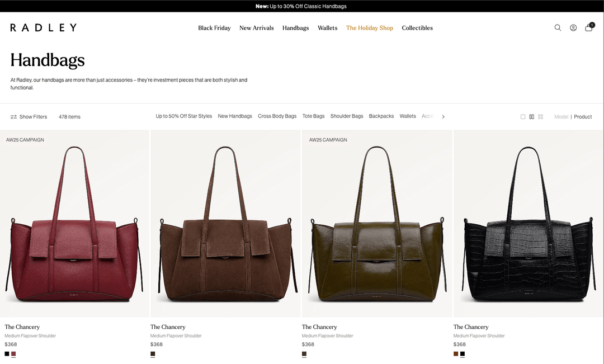
Task: Choose black swatch on croc Chancery bag
Action: [x=463, y=354]
